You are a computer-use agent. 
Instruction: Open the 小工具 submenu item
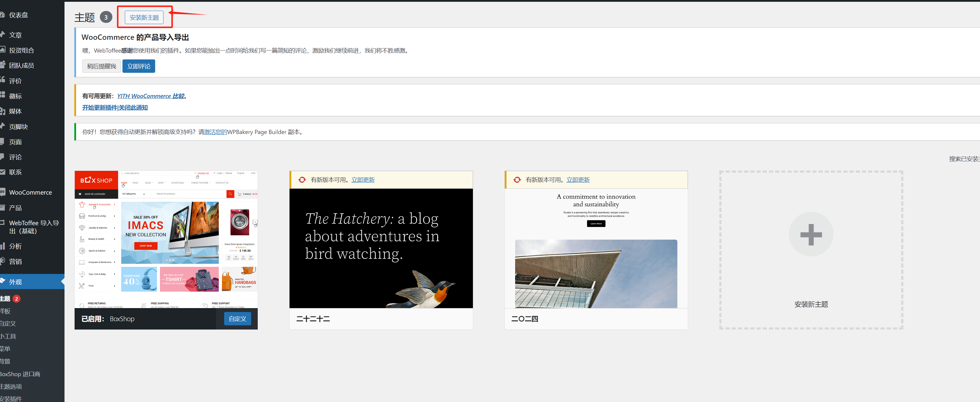8,336
